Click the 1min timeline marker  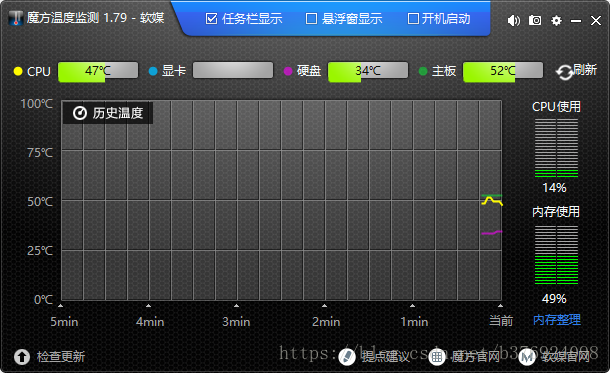[414, 322]
